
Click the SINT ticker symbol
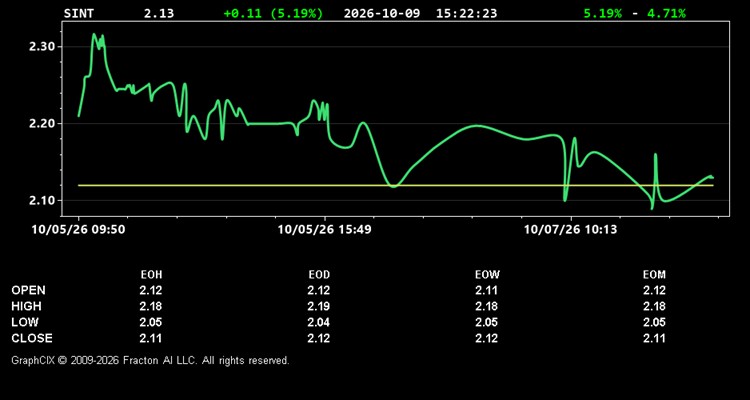tap(79, 14)
